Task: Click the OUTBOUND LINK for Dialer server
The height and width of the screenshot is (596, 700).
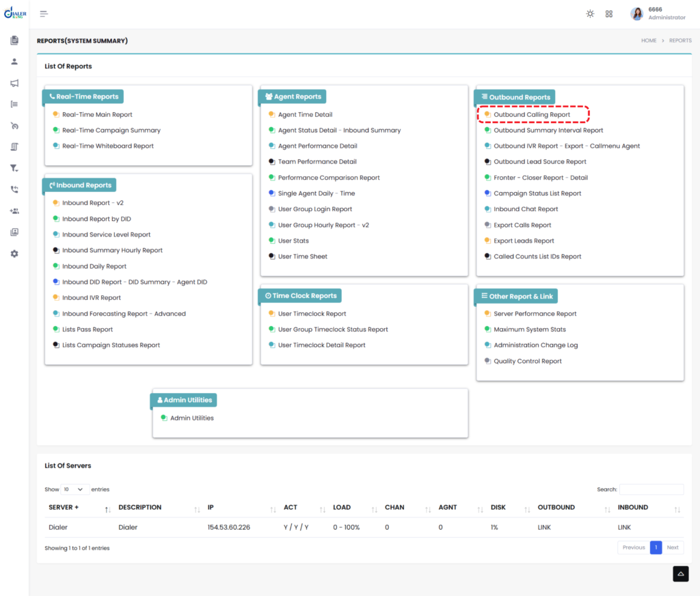Action: 543,527
